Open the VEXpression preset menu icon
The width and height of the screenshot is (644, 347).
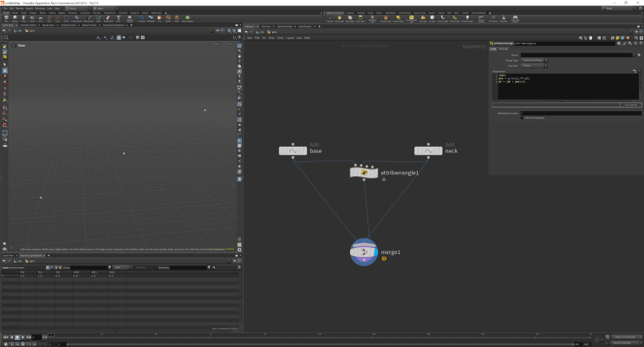coord(640,71)
